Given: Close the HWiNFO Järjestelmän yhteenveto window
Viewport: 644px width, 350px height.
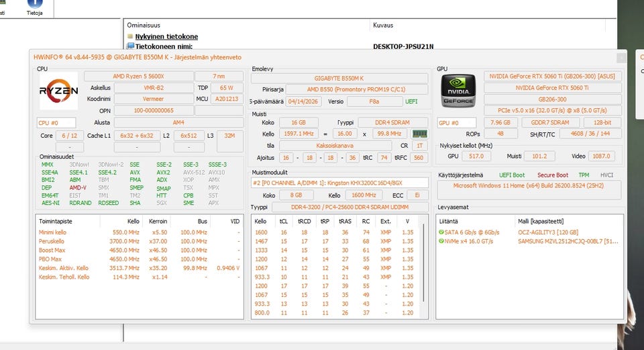Looking at the screenshot, I should [x=621, y=58].
